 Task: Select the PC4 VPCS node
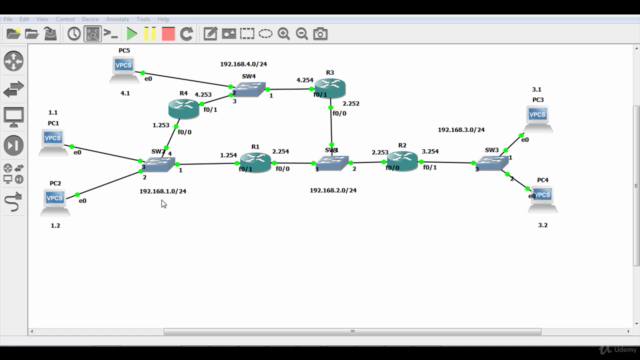542,199
